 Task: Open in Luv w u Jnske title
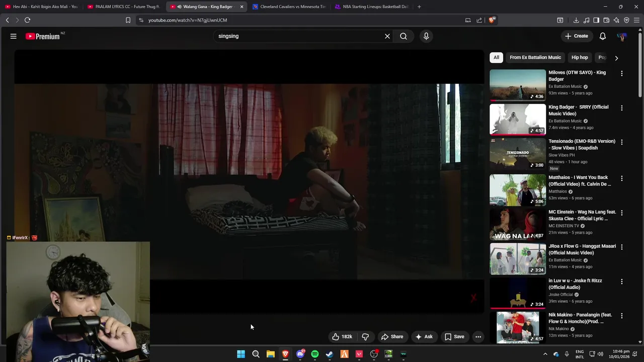[x=575, y=284]
